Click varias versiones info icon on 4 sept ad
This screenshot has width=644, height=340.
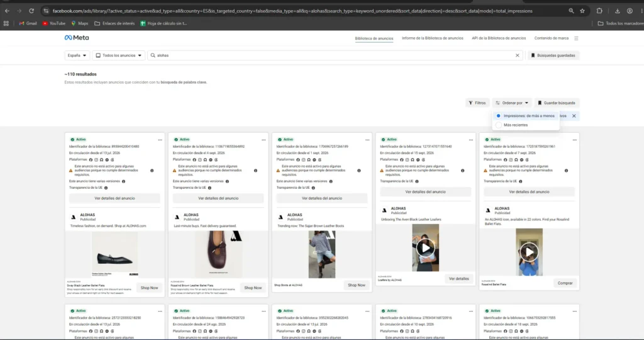[227, 181]
